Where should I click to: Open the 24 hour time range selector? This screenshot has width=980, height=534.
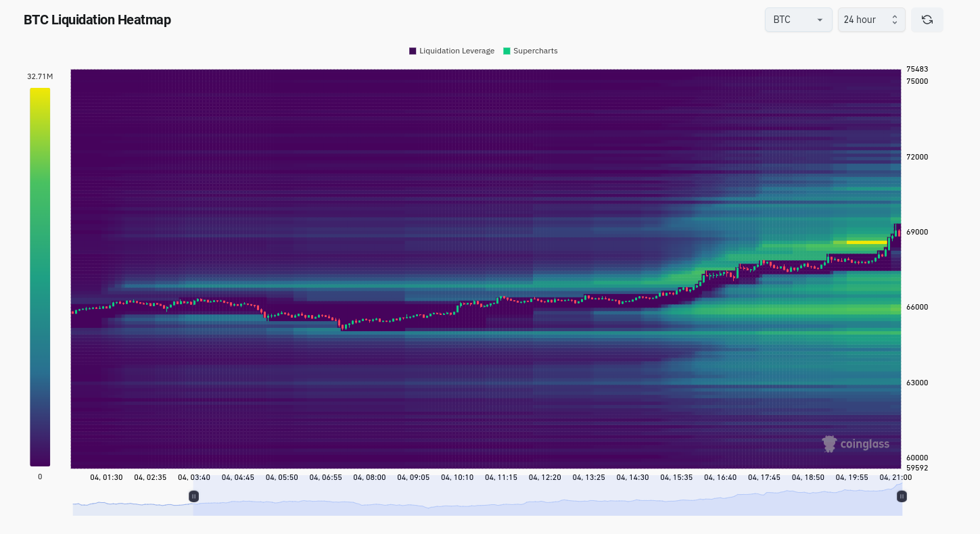click(x=871, y=20)
